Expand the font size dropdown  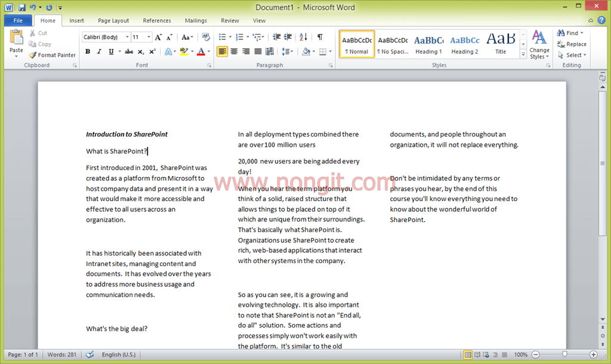click(149, 37)
